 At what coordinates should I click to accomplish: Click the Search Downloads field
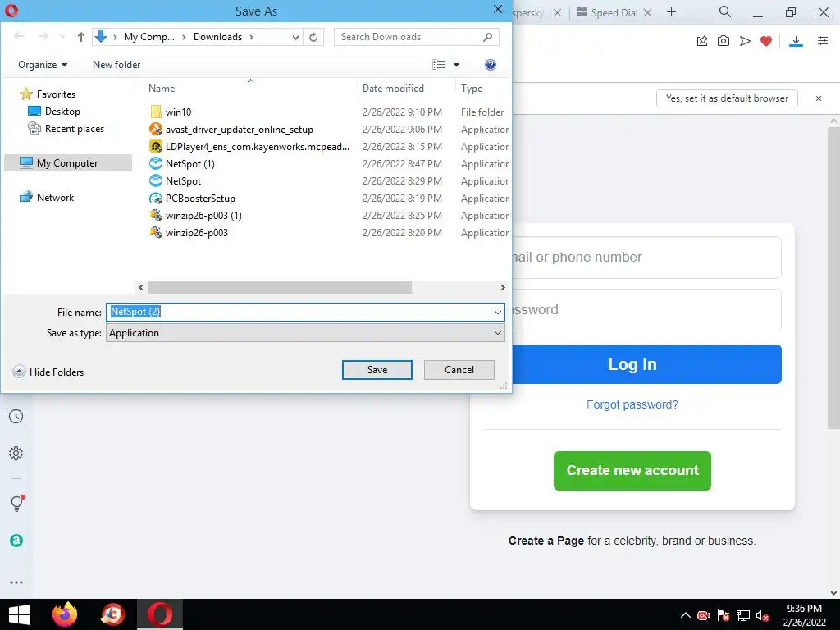pyautogui.click(x=409, y=37)
